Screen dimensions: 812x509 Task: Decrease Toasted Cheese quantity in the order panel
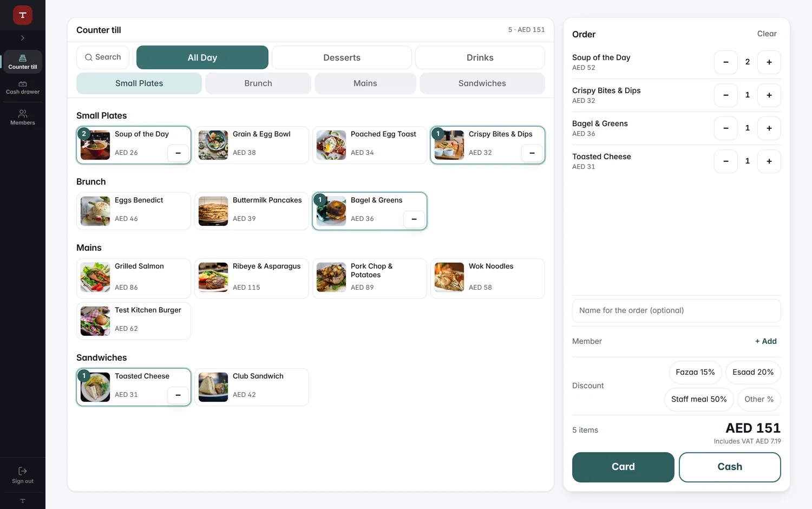pyautogui.click(x=726, y=161)
